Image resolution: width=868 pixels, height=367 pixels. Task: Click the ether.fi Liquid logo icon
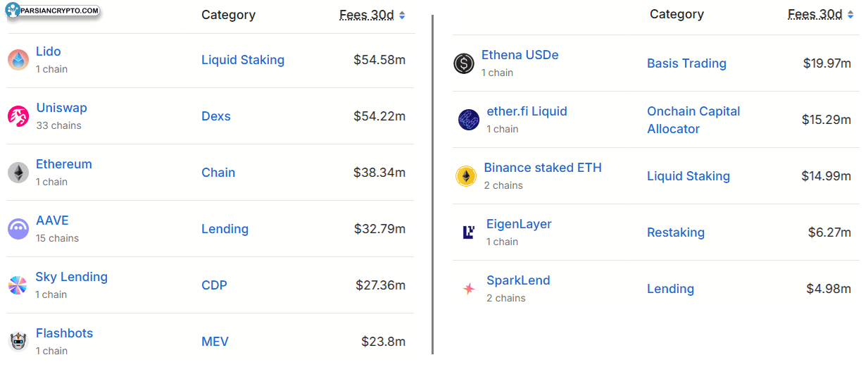(469, 120)
